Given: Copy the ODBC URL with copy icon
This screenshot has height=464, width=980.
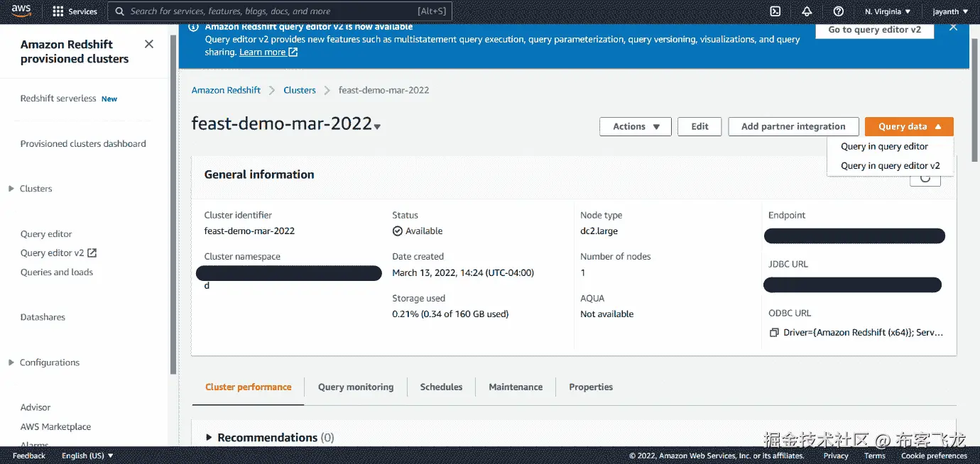Looking at the screenshot, I should [x=774, y=333].
